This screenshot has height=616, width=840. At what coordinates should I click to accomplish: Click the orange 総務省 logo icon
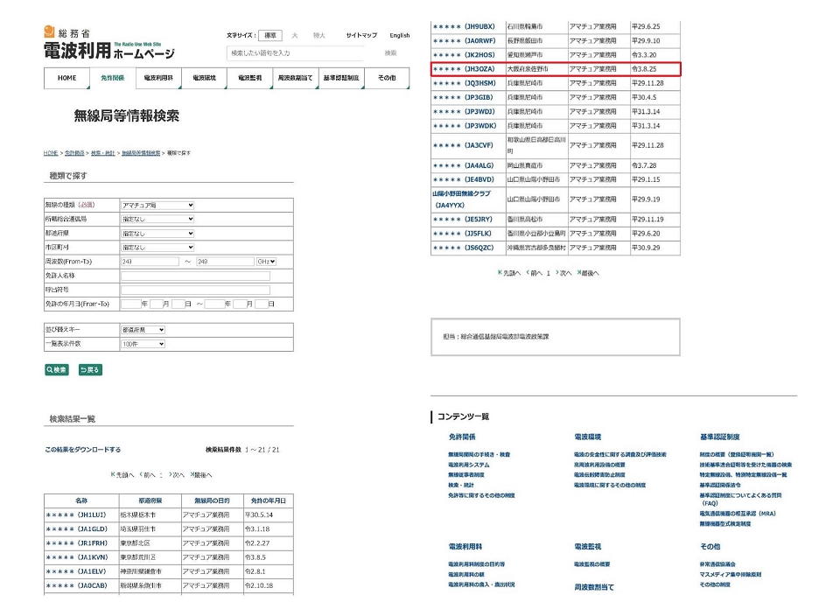(x=49, y=31)
